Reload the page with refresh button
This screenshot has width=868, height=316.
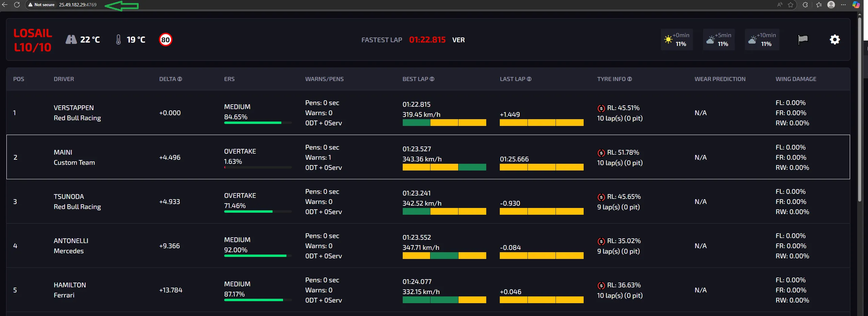(17, 5)
